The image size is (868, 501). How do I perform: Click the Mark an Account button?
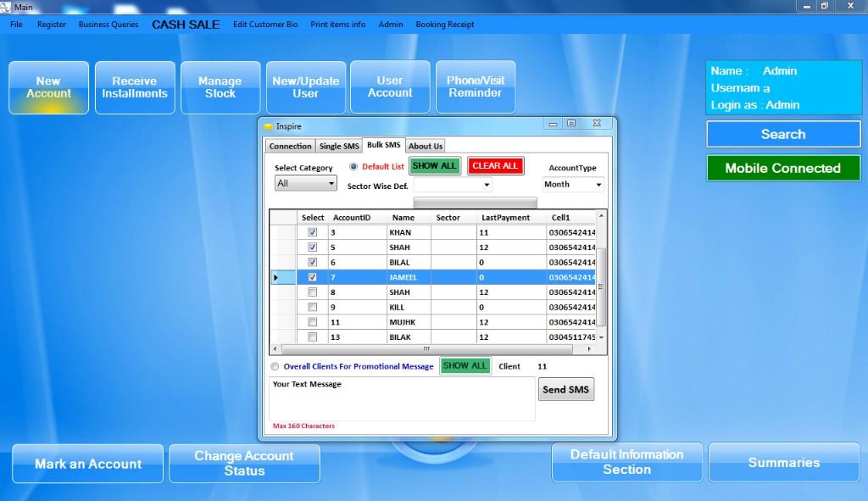pyautogui.click(x=88, y=464)
